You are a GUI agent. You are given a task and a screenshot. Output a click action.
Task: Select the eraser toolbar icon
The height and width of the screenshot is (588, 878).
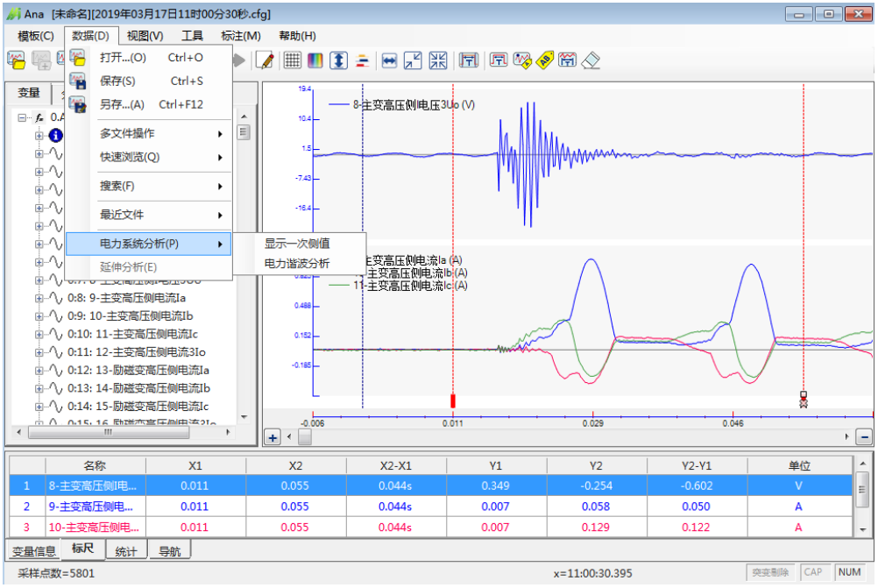591,60
